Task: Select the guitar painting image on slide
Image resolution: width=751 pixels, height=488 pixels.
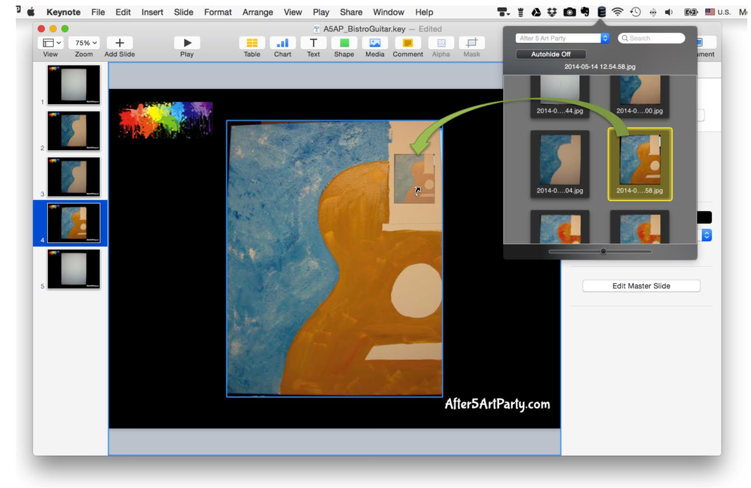Action: pyautogui.click(x=334, y=259)
